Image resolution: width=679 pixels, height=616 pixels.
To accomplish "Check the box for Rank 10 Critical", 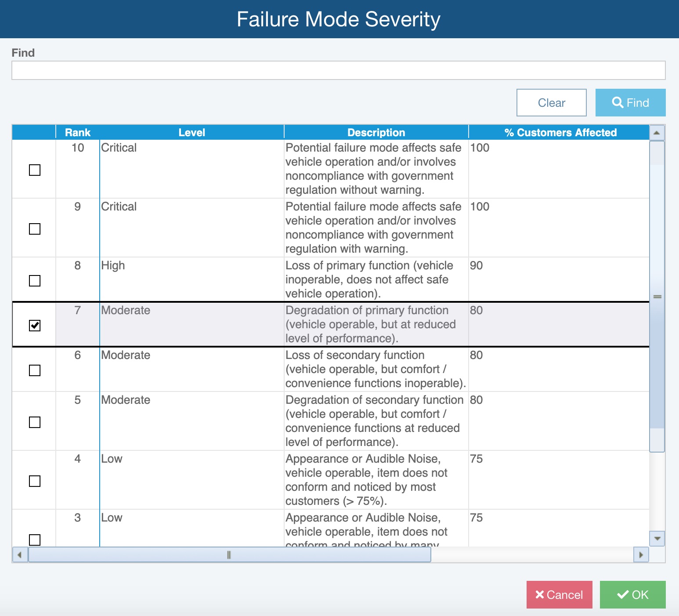I will coord(35,170).
